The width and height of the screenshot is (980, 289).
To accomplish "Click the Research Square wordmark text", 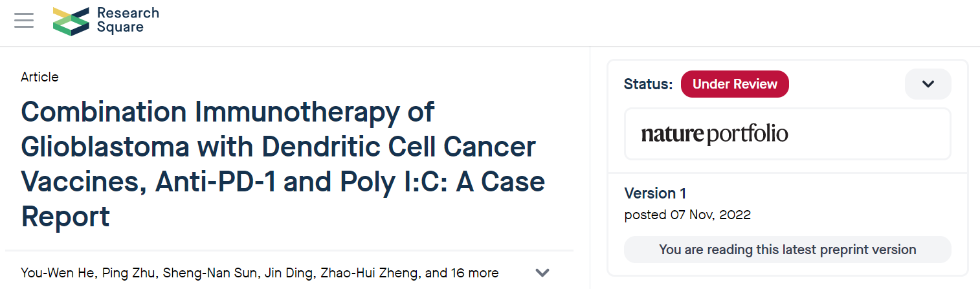I will (x=128, y=20).
